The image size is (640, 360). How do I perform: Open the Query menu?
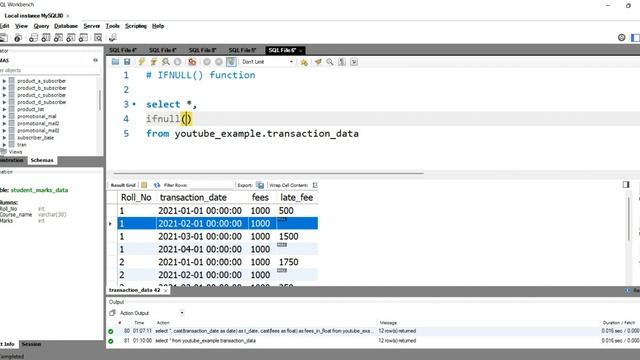pyautogui.click(x=41, y=26)
